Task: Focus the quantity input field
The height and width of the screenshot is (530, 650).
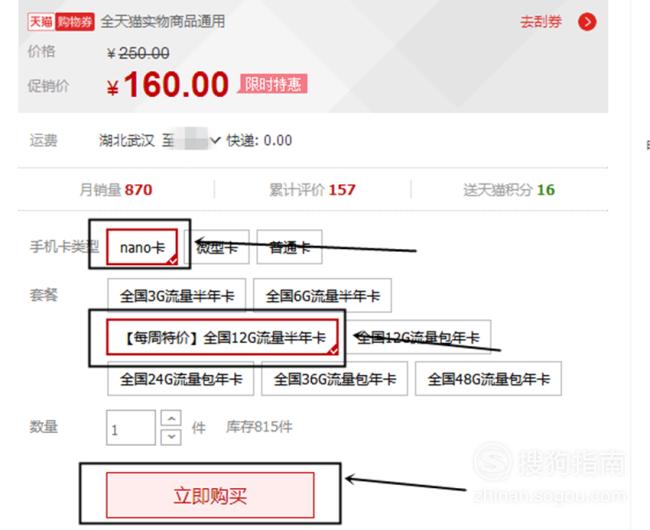Action: click(131, 428)
